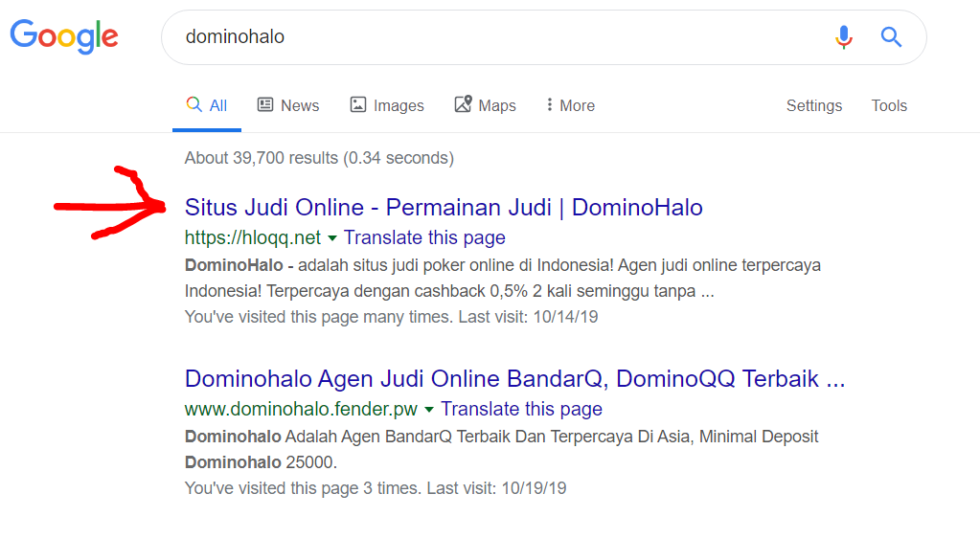Open the More search categories menu
980x539 pixels.
coord(570,105)
